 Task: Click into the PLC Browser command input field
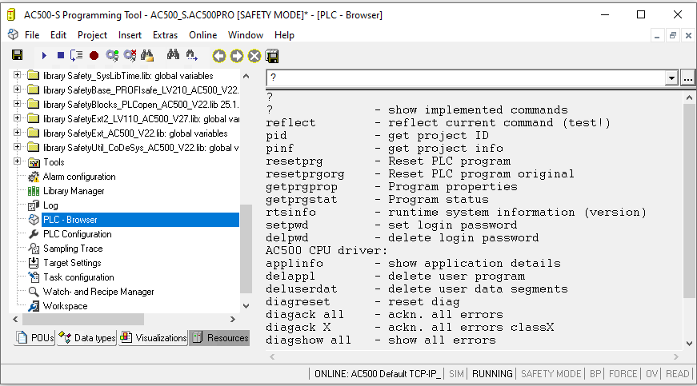[x=465, y=78]
